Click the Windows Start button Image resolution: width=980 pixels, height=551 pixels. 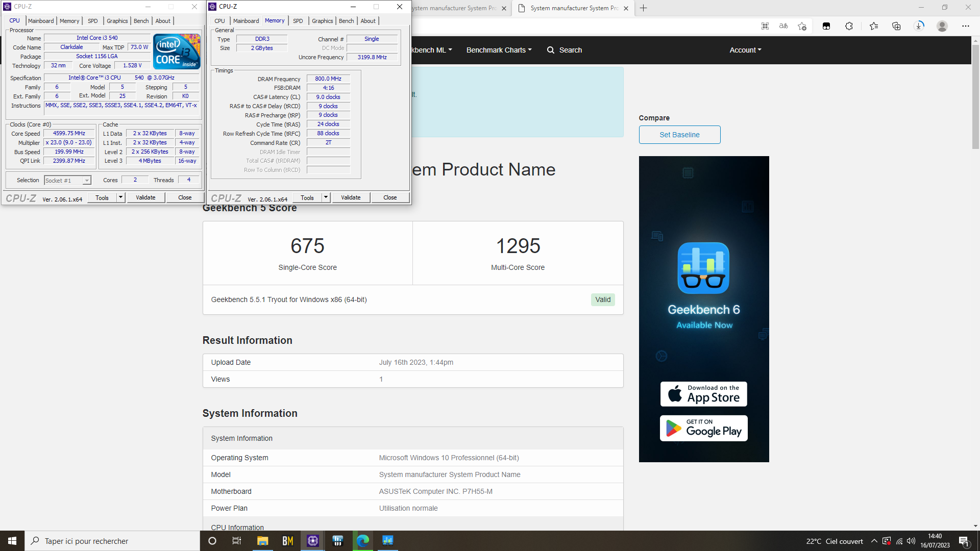pos(12,541)
